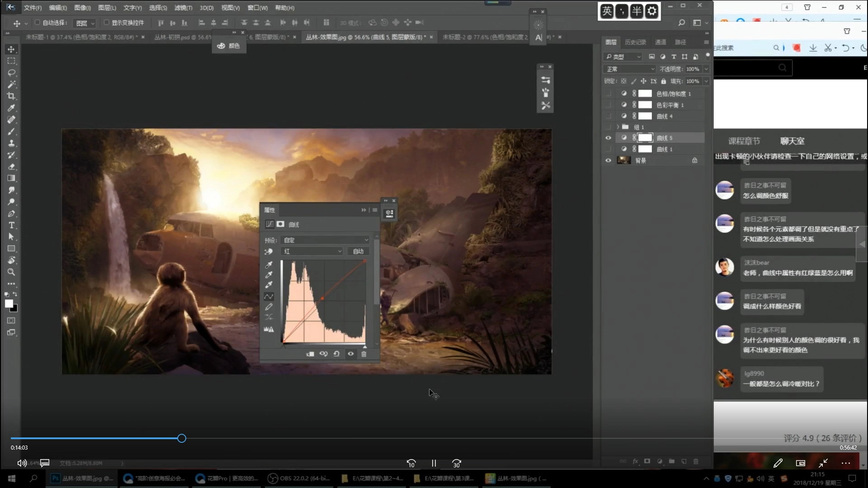Select the Lasso tool
The height and width of the screenshot is (488, 868).
click(11, 73)
